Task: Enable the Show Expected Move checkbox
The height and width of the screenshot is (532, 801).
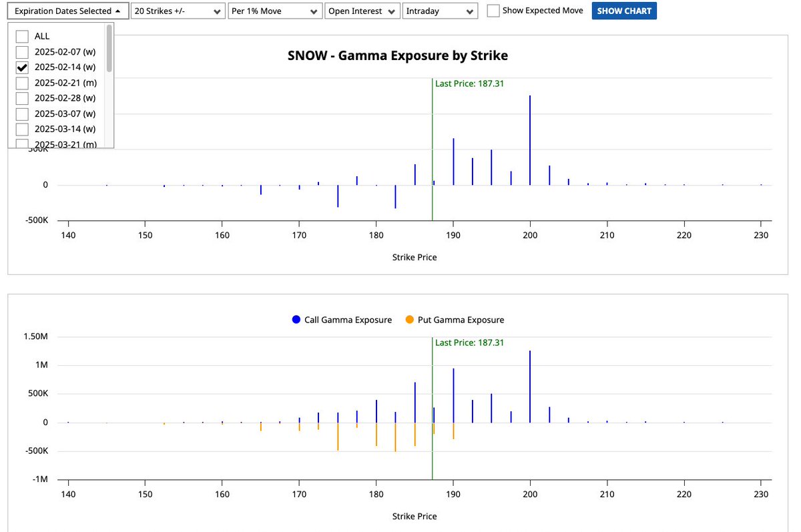Action: (x=493, y=11)
